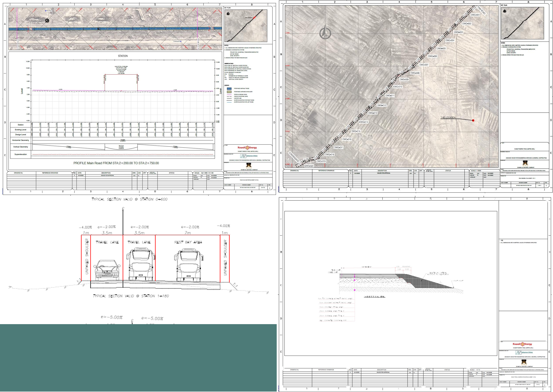The width and height of the screenshot is (553, 392).
Task: Click the 'PROFILE Main Road' title text
Action: click(116, 163)
